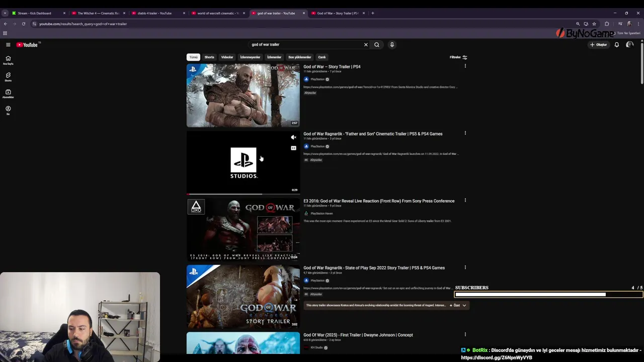
Task: Open options menu for State of Play Story Trailer
Action: [x=465, y=267]
